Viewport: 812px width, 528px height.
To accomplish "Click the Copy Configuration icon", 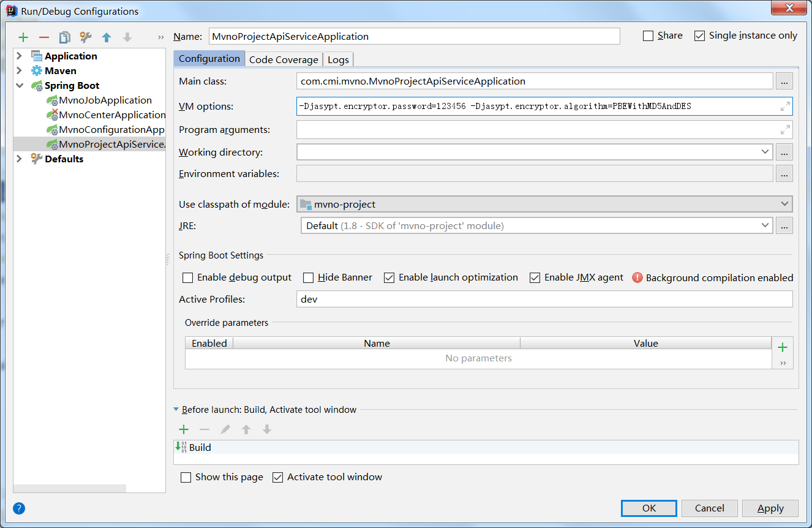I will pos(64,37).
